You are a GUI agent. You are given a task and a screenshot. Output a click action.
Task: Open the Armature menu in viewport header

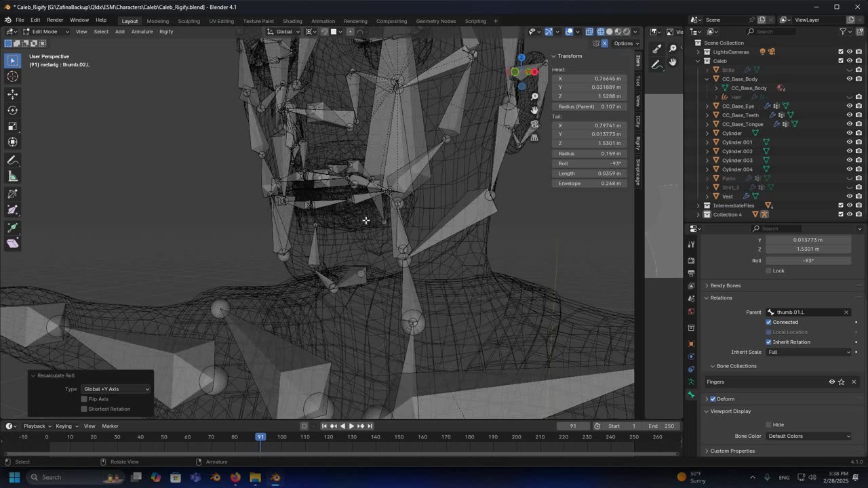(142, 31)
